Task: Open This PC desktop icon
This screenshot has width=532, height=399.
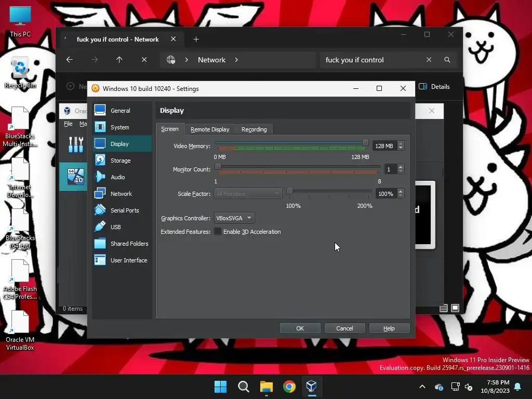Action: pos(20,21)
